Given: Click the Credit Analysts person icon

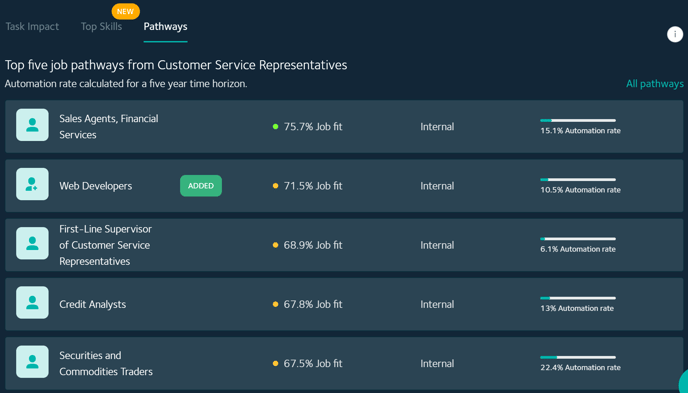Looking at the screenshot, I should click(32, 302).
